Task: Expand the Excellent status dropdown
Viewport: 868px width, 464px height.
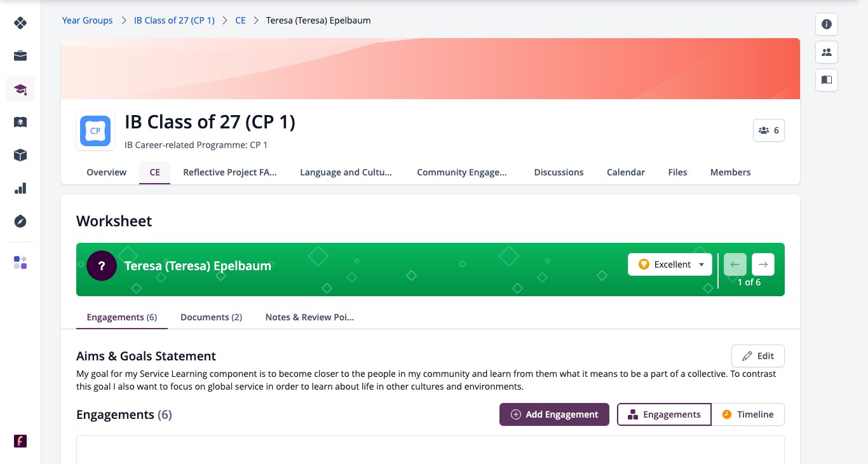Action: [x=670, y=264]
